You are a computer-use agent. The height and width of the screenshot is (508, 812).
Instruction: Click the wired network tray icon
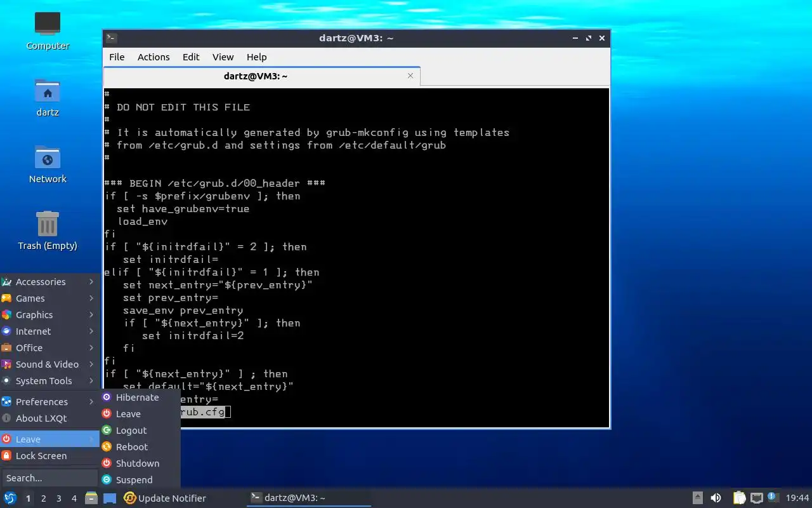756,498
